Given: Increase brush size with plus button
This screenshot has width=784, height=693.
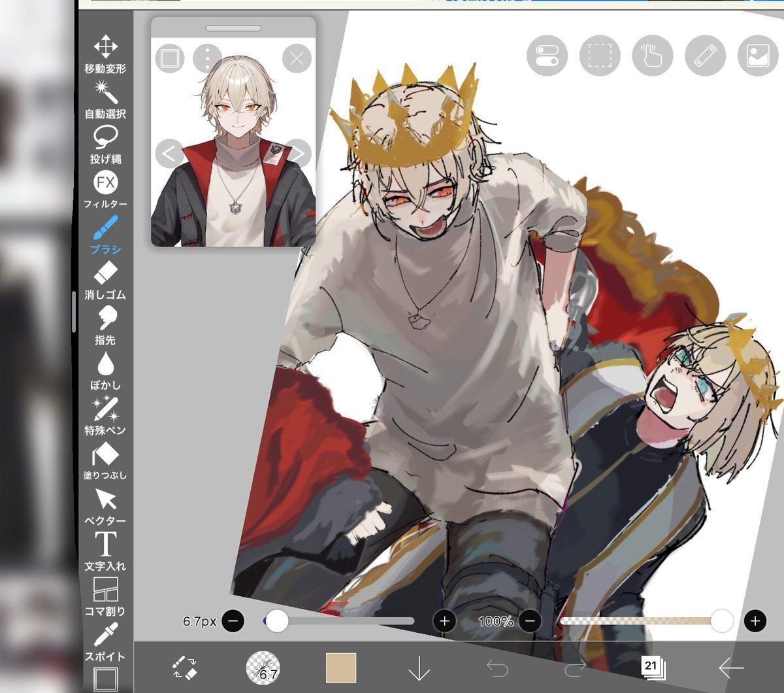Looking at the screenshot, I should coord(445,620).
